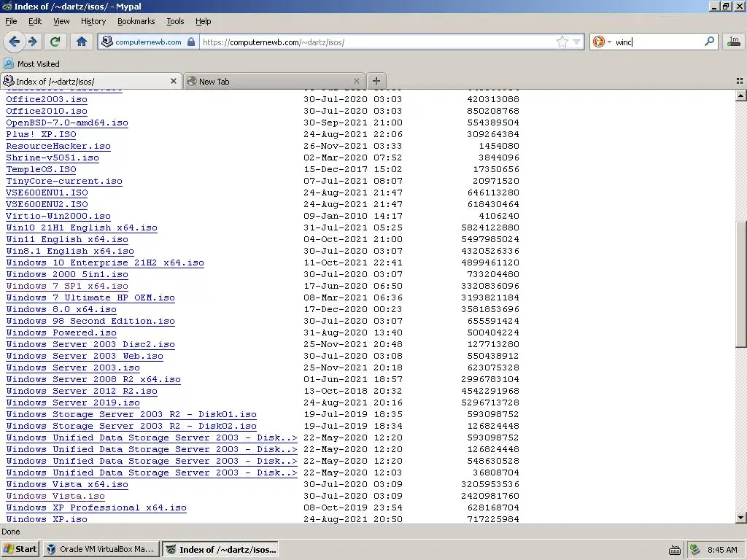Download Office2003.iso
This screenshot has width=747, height=560.
coord(47,99)
